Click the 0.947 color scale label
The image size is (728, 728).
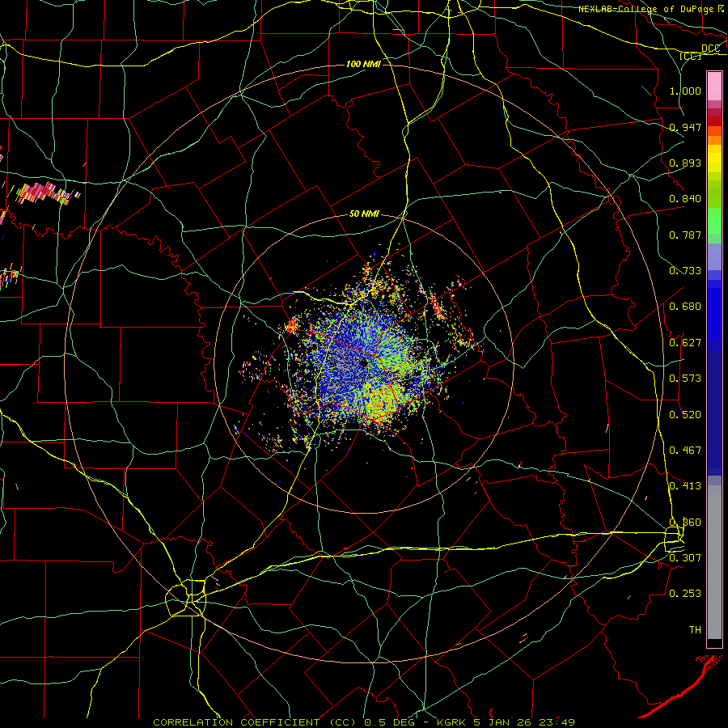[x=685, y=127]
